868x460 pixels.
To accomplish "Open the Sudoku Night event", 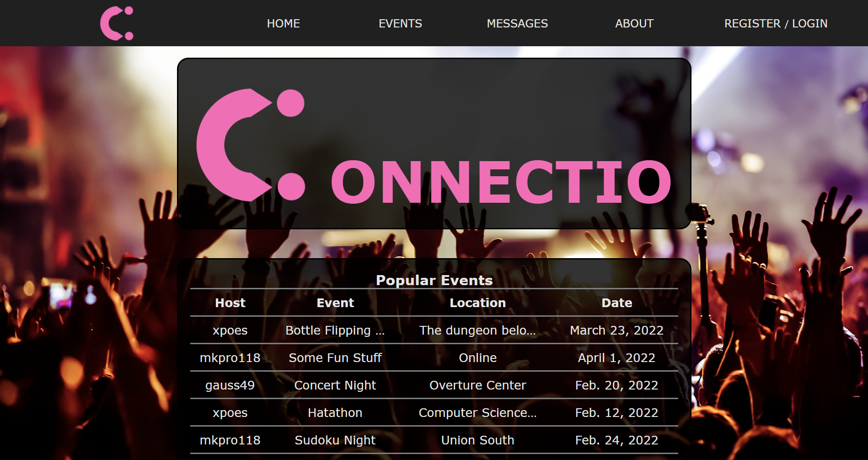I will [x=335, y=440].
